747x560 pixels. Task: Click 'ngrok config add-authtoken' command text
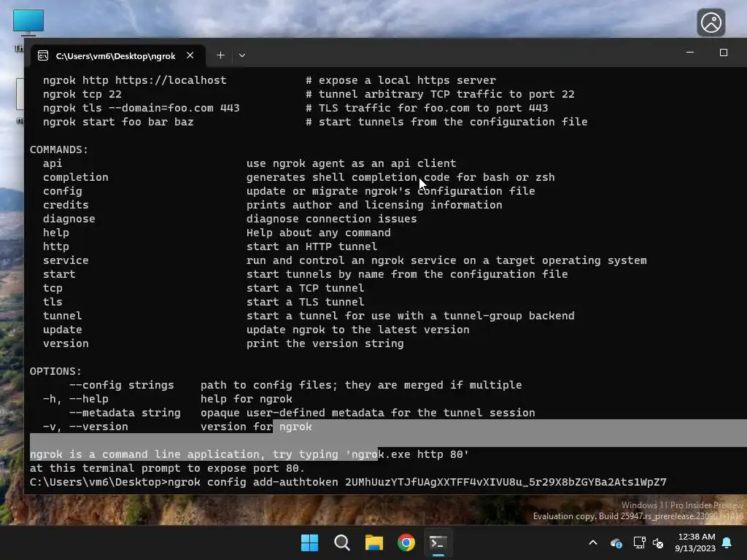tap(253, 482)
